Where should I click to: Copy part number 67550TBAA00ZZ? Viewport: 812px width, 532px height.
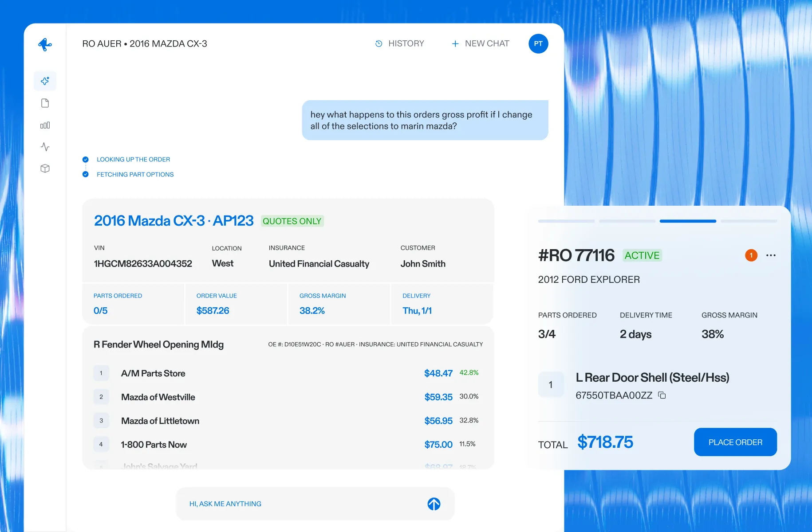662,395
